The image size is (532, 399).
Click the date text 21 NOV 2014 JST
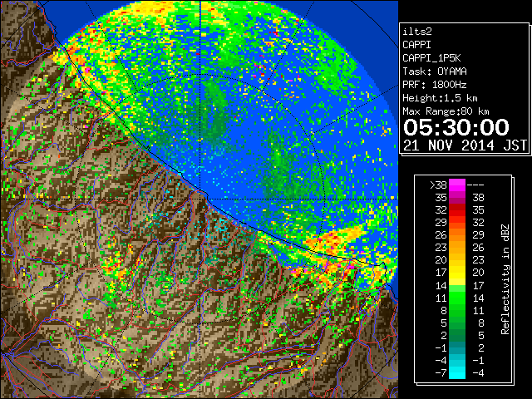click(465, 145)
